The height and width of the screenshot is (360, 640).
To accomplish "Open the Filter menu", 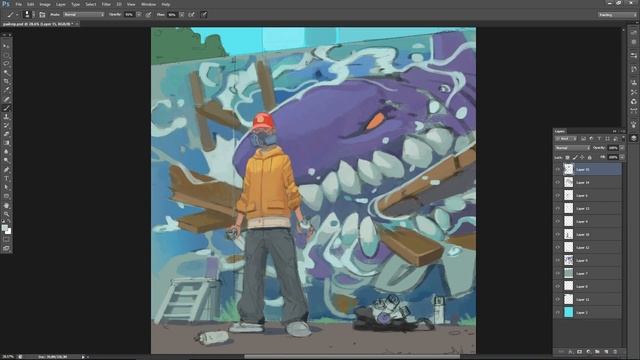I will (106, 4).
